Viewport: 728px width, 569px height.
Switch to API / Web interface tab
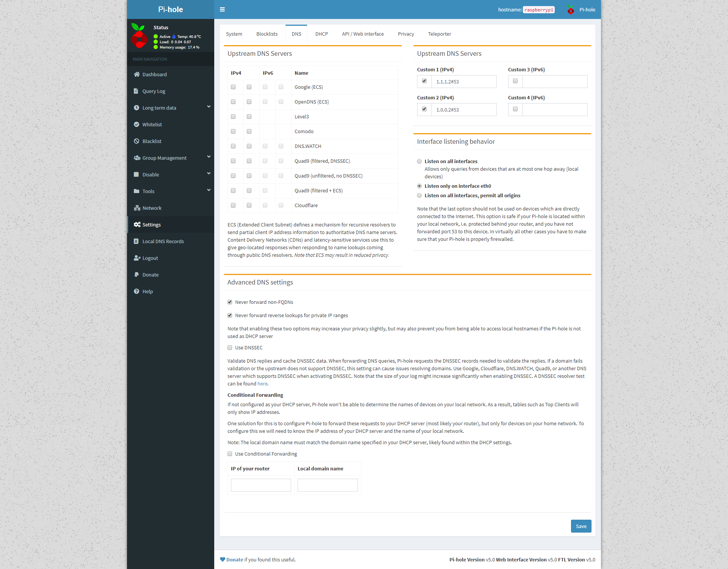(x=363, y=34)
